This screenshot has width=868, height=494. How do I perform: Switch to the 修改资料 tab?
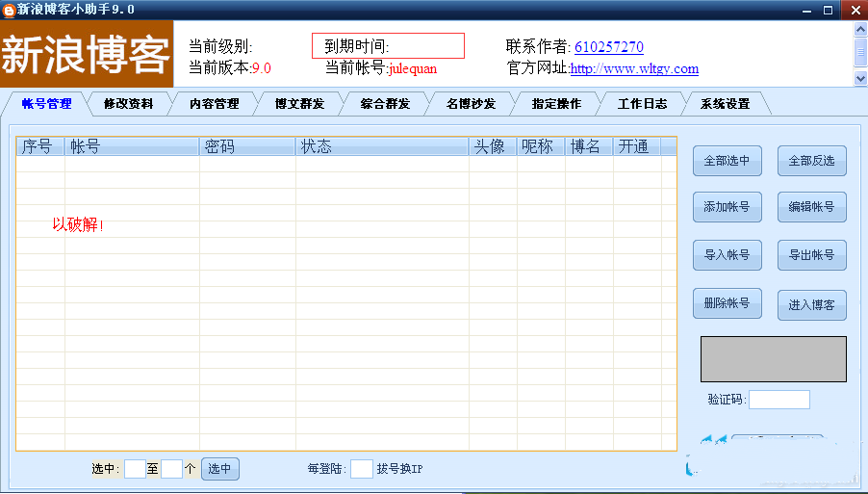[x=128, y=104]
